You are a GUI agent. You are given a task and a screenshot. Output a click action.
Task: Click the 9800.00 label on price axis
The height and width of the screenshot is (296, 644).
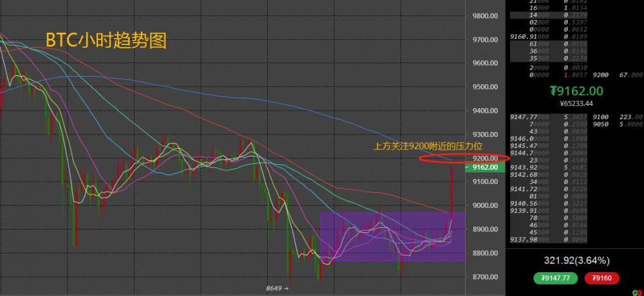pos(485,16)
